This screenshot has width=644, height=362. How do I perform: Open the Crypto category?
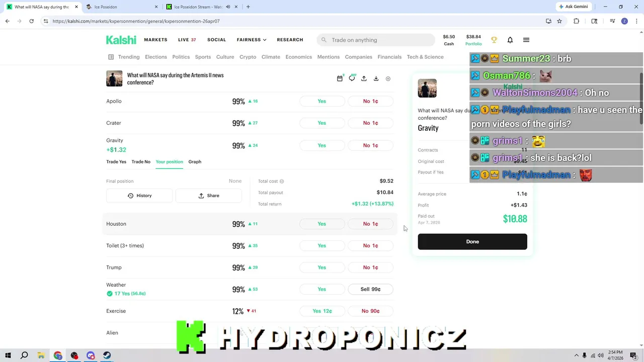pos(248,57)
